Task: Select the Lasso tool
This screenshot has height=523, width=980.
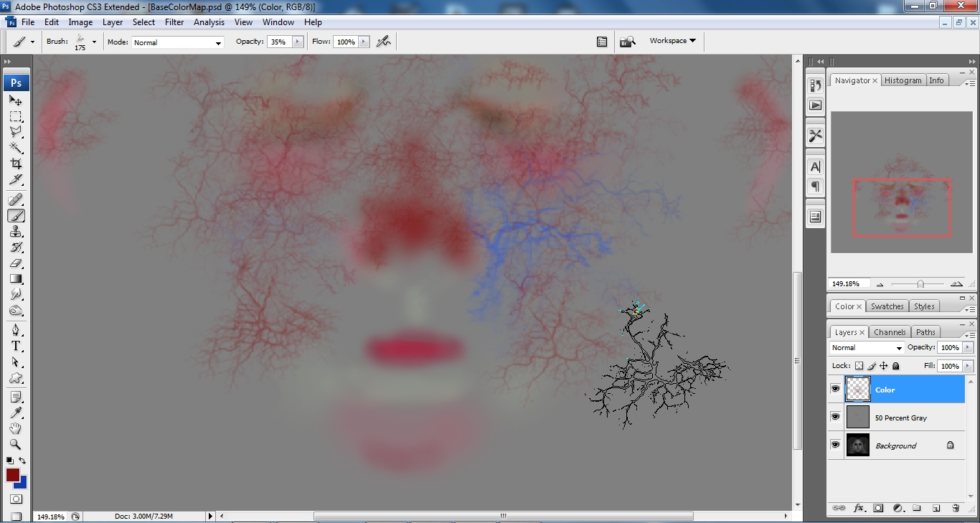Action: coord(16,132)
